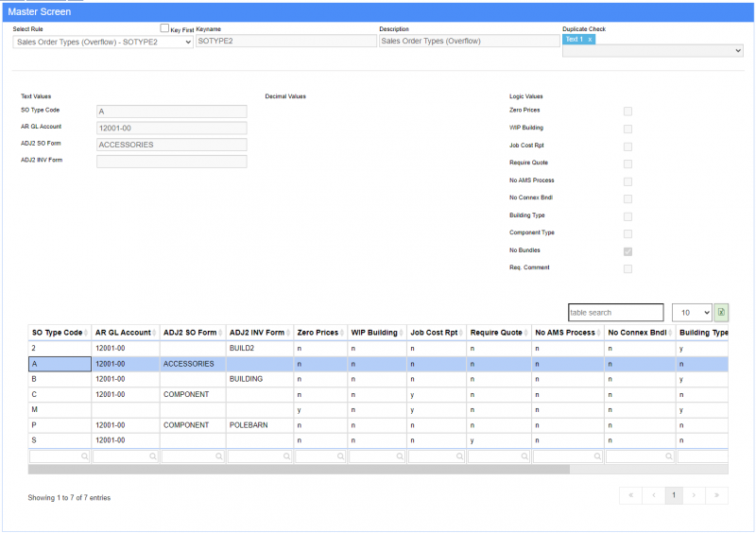Enable the Zero Prices checkbox
This screenshot has width=756, height=533.
click(x=627, y=112)
